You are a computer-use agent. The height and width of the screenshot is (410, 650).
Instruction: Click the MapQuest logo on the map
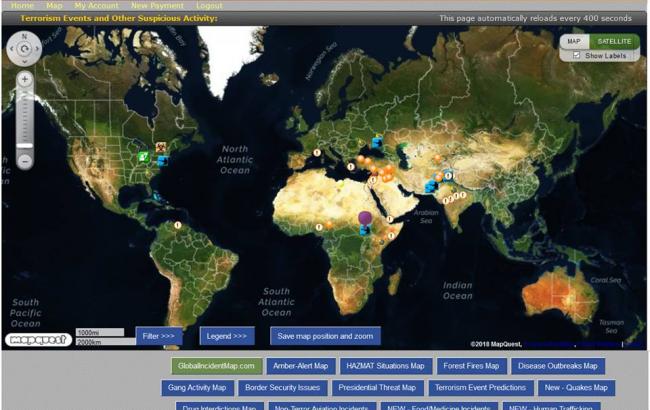tap(38, 339)
